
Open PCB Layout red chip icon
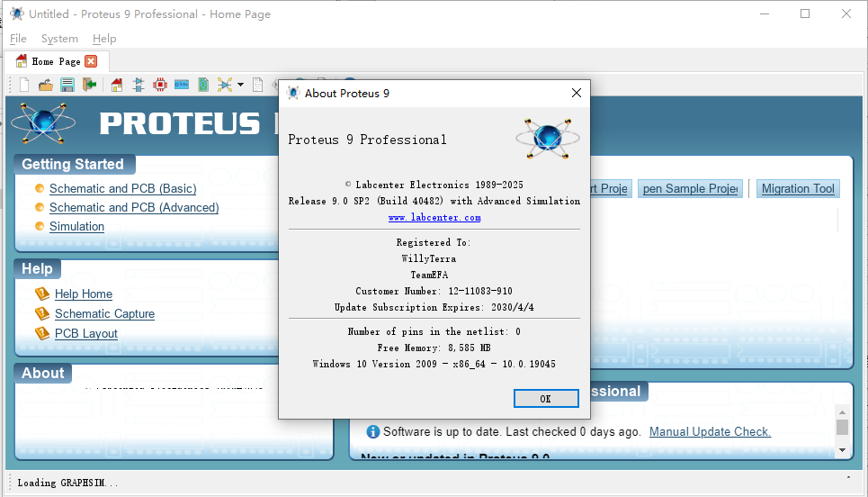click(x=160, y=85)
